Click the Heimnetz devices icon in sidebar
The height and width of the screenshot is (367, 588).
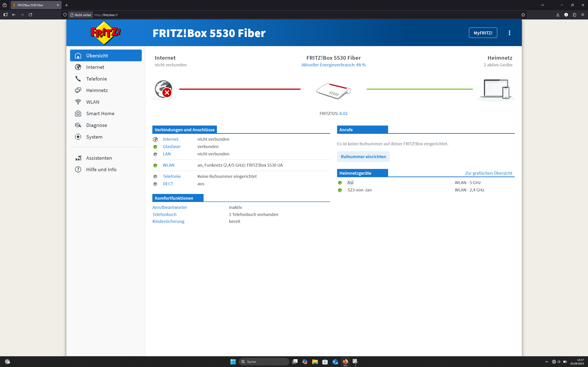(x=78, y=90)
